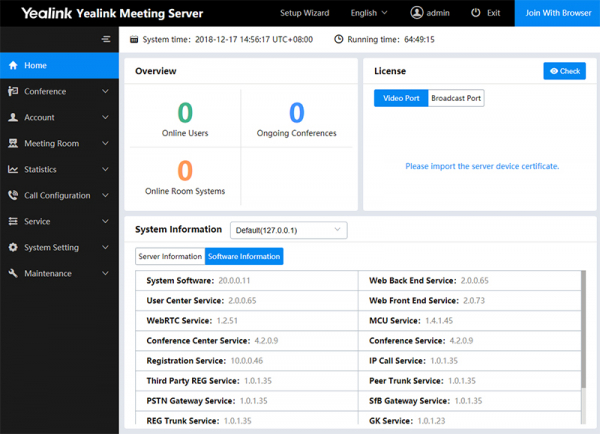Viewport: 600px width, 434px height.
Task: Click the Conference icon in sidebar
Action: coord(13,92)
